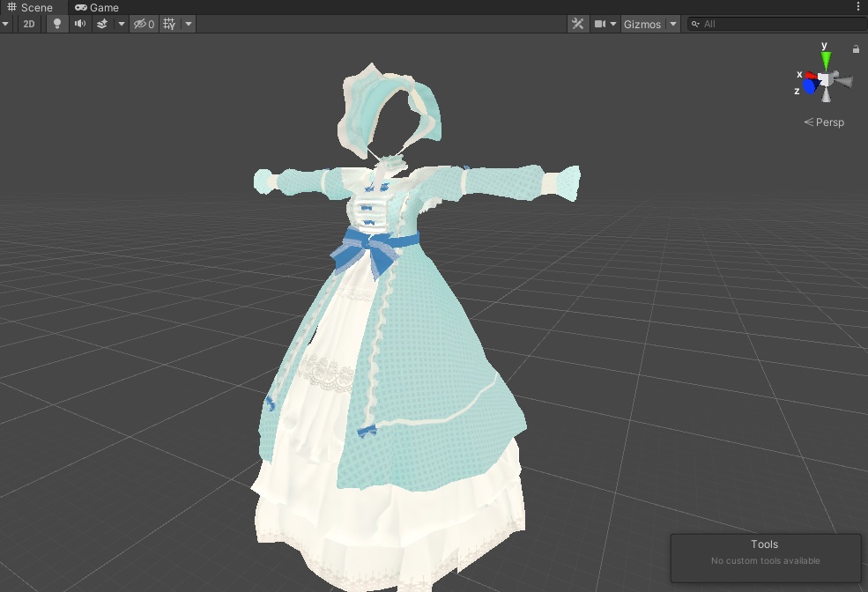The width and height of the screenshot is (868, 592).
Task: Switch to the Game tab
Action: [x=97, y=7]
